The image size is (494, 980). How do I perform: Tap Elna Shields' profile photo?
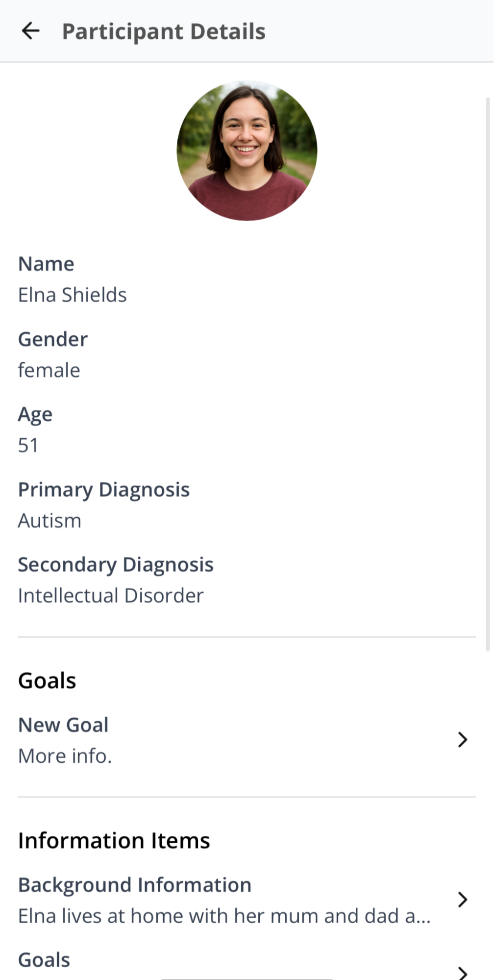pyautogui.click(x=247, y=151)
